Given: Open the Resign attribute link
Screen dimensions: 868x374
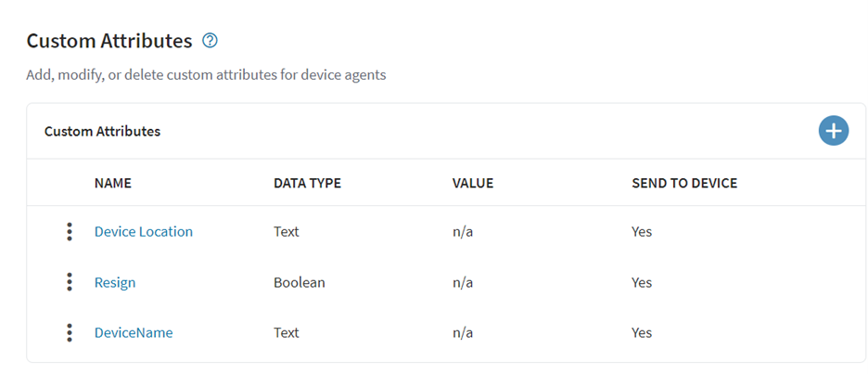Looking at the screenshot, I should pos(115,282).
